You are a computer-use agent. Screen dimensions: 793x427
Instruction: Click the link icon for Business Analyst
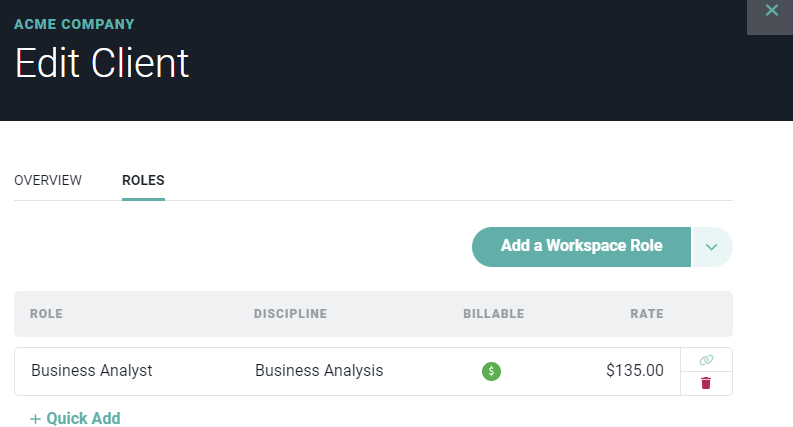click(706, 360)
